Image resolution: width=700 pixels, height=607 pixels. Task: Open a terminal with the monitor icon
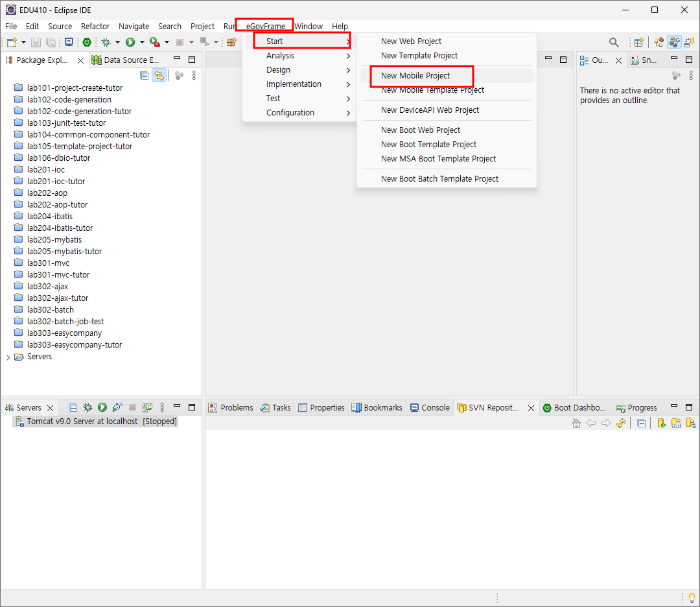click(x=69, y=42)
